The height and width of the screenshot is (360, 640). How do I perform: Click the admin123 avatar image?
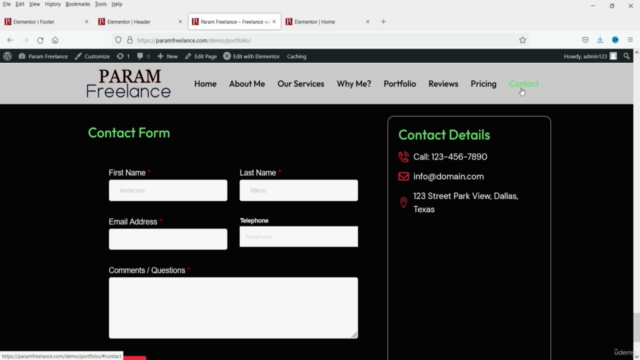coord(613,56)
